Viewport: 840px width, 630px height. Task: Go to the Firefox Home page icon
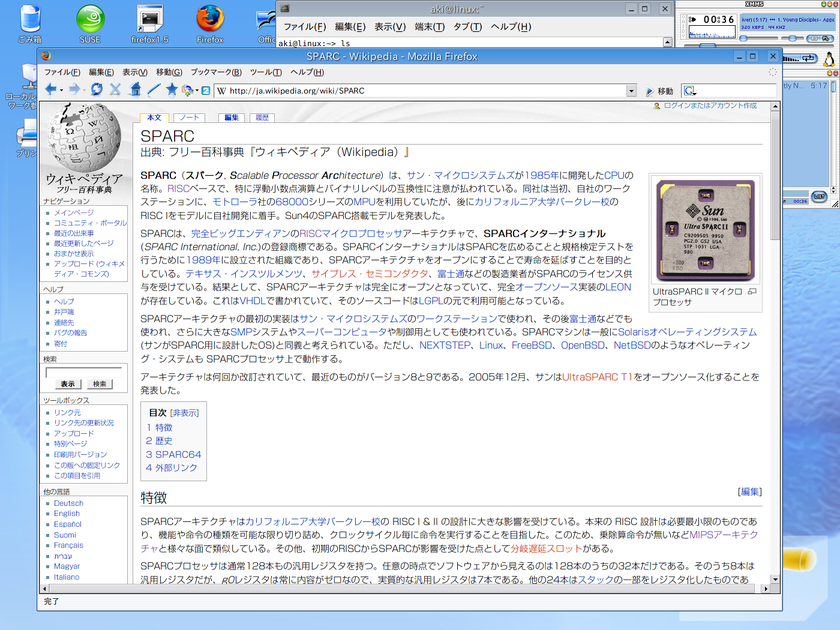[x=136, y=90]
